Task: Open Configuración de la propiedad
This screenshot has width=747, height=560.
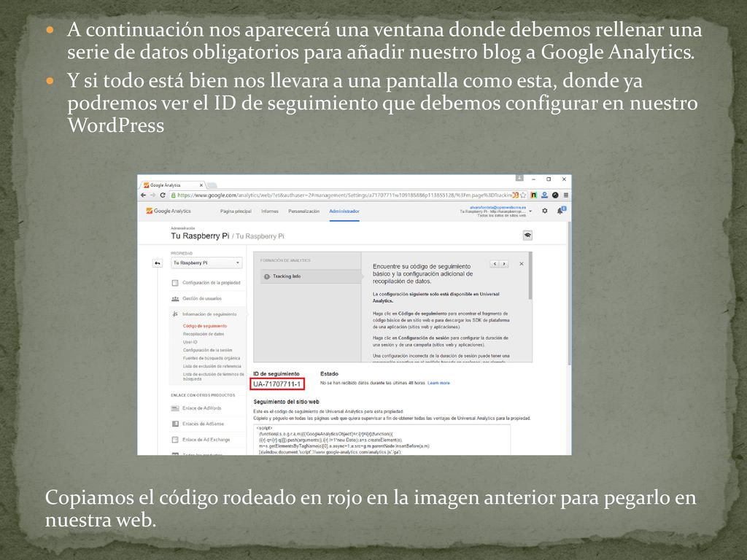Action: click(211, 283)
